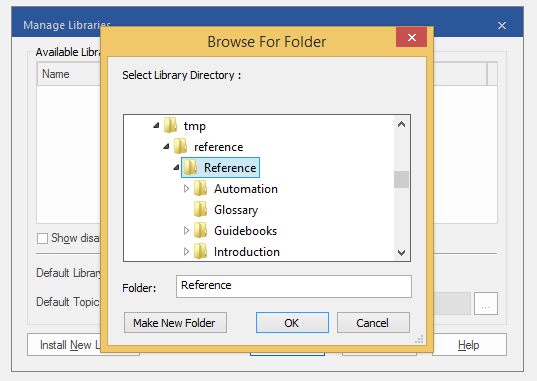537x381 pixels.
Task: Expand the Introduction folder node
Action: (x=186, y=252)
